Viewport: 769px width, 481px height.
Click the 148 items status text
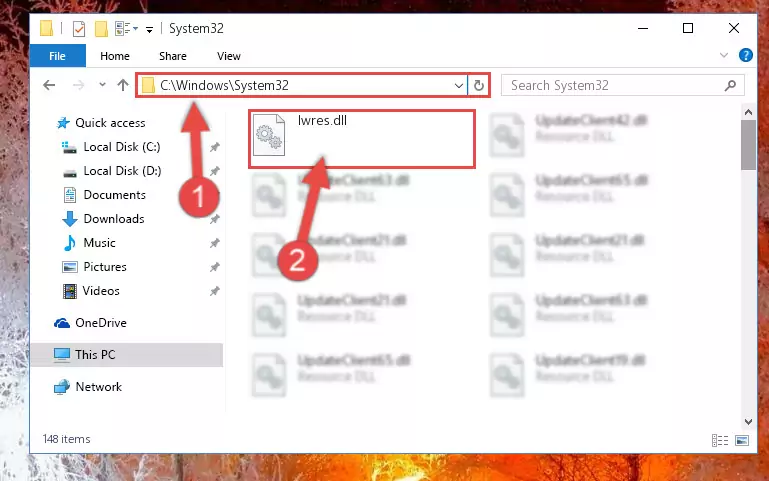(x=66, y=439)
